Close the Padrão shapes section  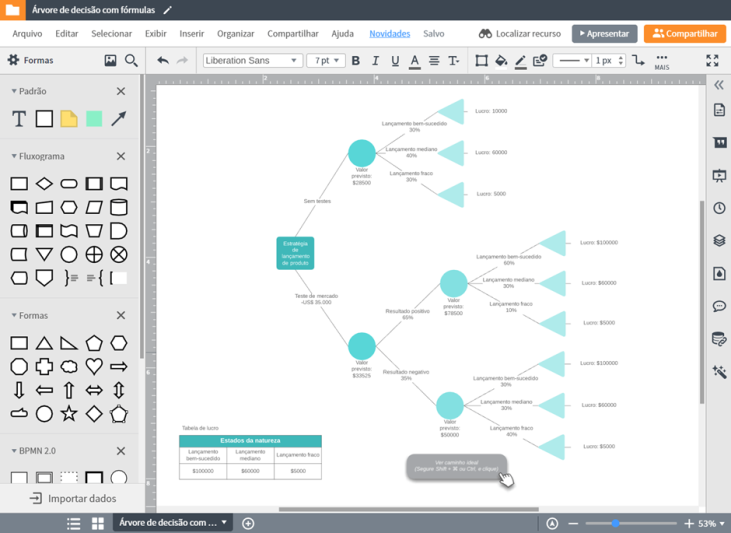coord(121,92)
